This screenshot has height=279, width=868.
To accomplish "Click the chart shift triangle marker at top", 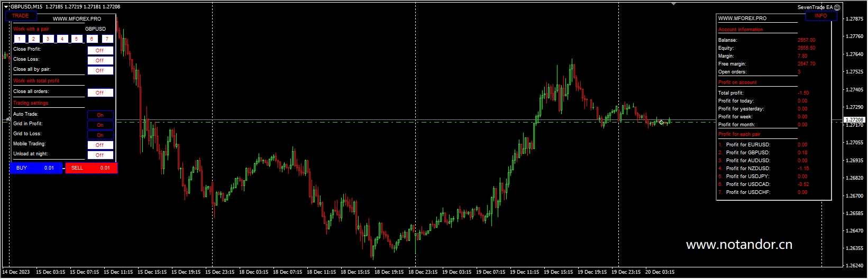I will tap(673, 4).
